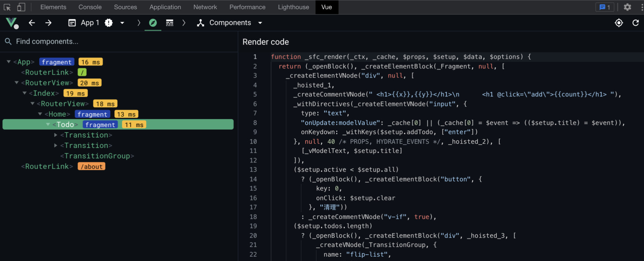Click the warning badge next to App 1
The width and height of the screenshot is (644, 261).
[x=109, y=23]
